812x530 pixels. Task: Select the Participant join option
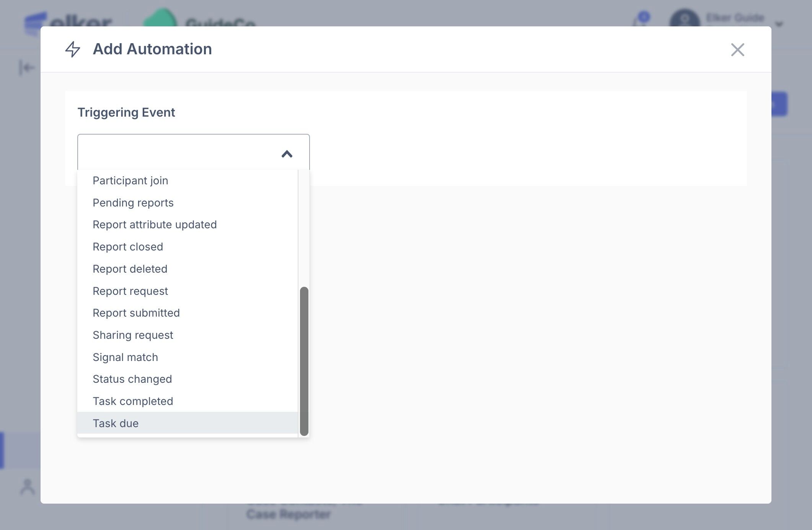130,180
